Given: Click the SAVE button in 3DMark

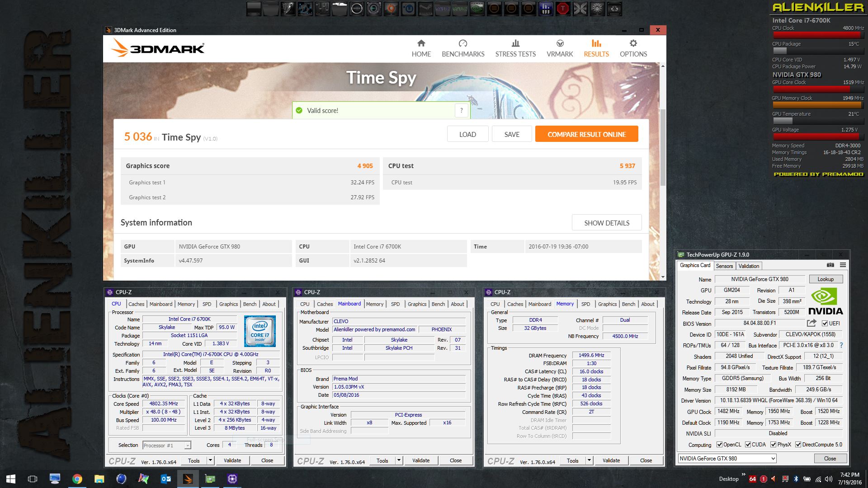Looking at the screenshot, I should tap(512, 134).
